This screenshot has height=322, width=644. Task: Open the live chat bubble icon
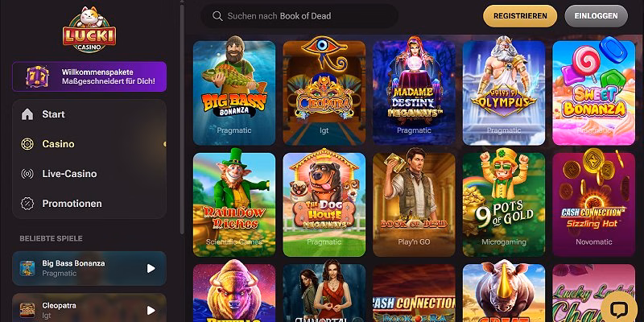pos(619,309)
